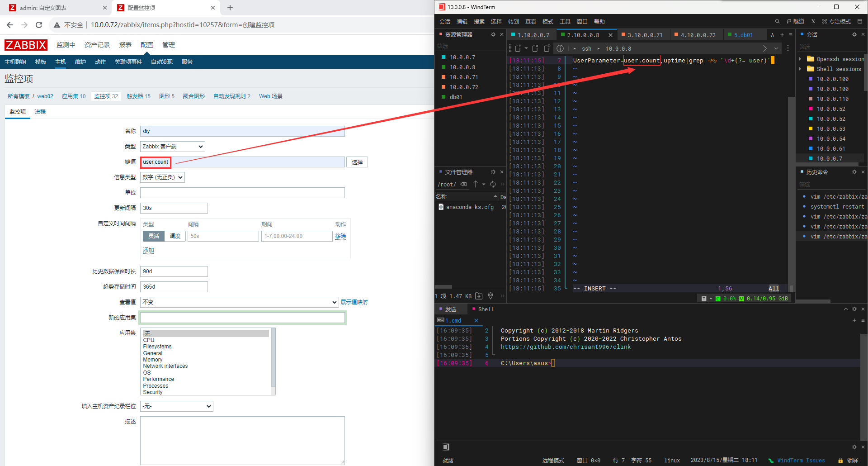This screenshot has height=466, width=868.
Task: Expand the Openssh sessions folder
Action: pyautogui.click(x=800, y=59)
